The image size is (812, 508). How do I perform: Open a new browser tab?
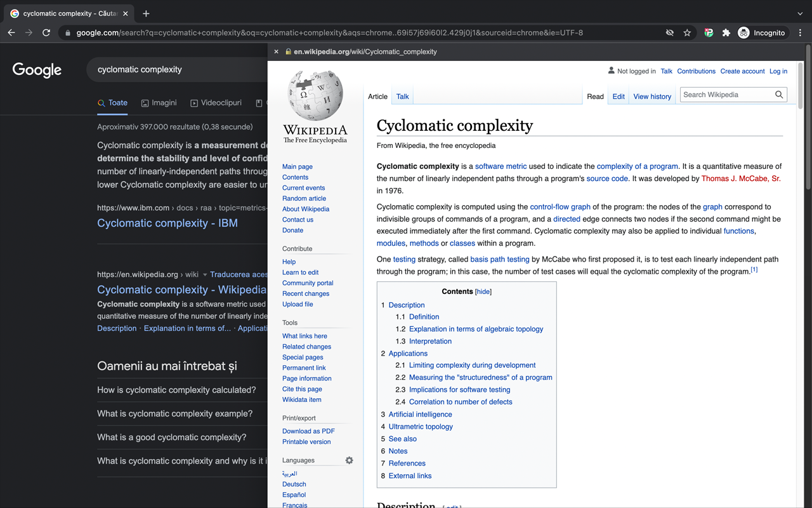[146, 13]
